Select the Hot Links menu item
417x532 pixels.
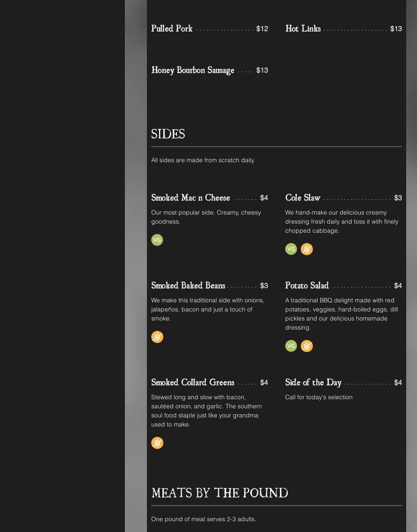[303, 29]
